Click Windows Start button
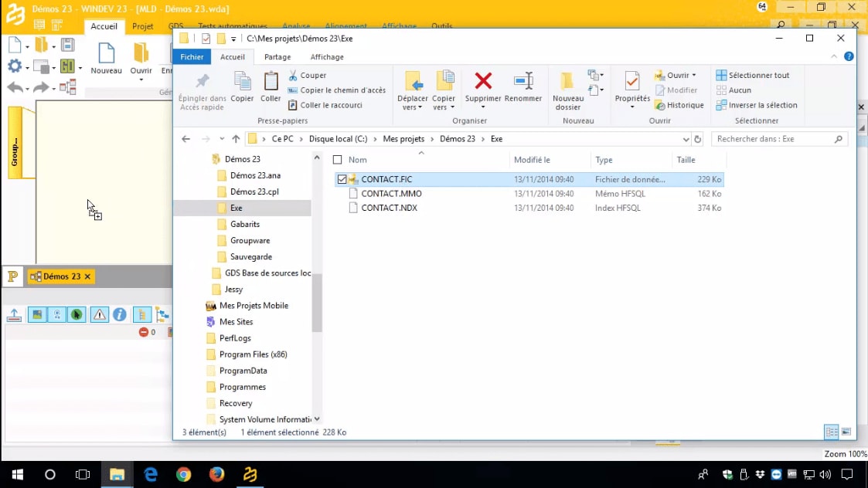The height and width of the screenshot is (488, 868). pyautogui.click(x=17, y=475)
